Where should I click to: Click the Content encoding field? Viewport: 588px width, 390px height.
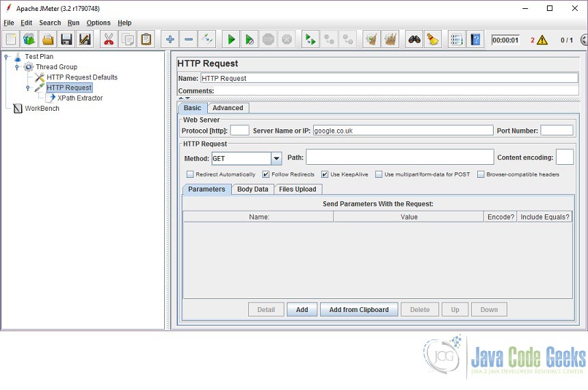[564, 157]
